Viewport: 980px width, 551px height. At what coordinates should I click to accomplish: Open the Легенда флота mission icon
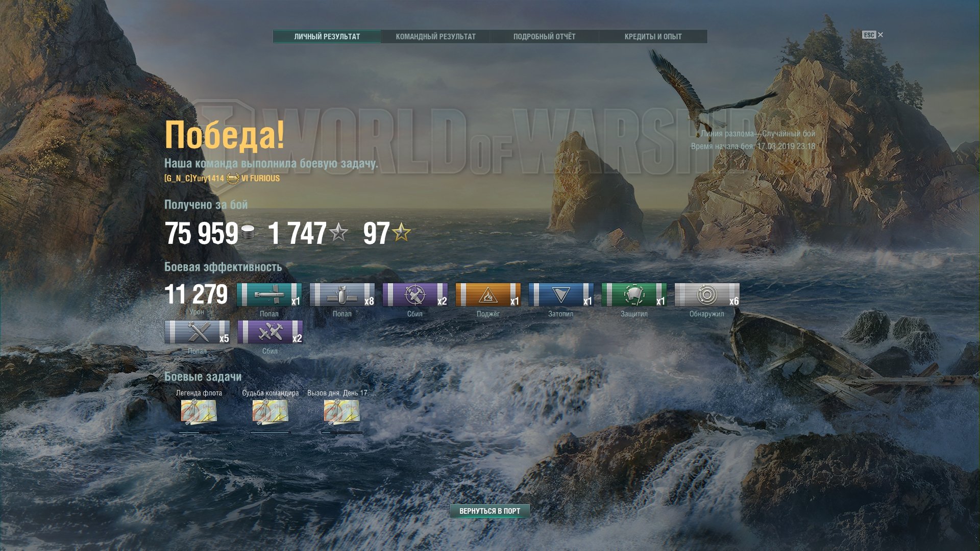[x=199, y=412]
